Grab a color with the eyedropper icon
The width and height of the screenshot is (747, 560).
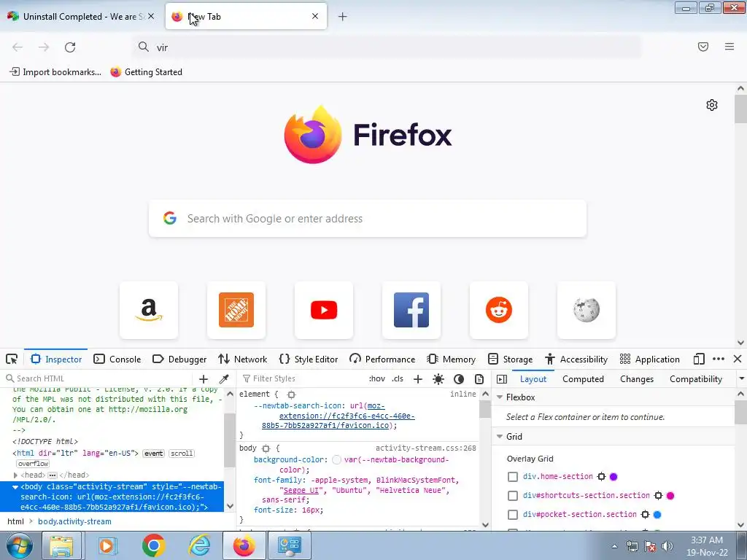[223, 379]
